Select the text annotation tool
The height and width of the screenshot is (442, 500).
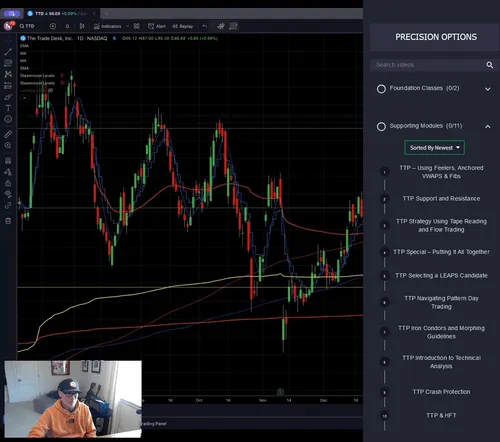[8, 108]
